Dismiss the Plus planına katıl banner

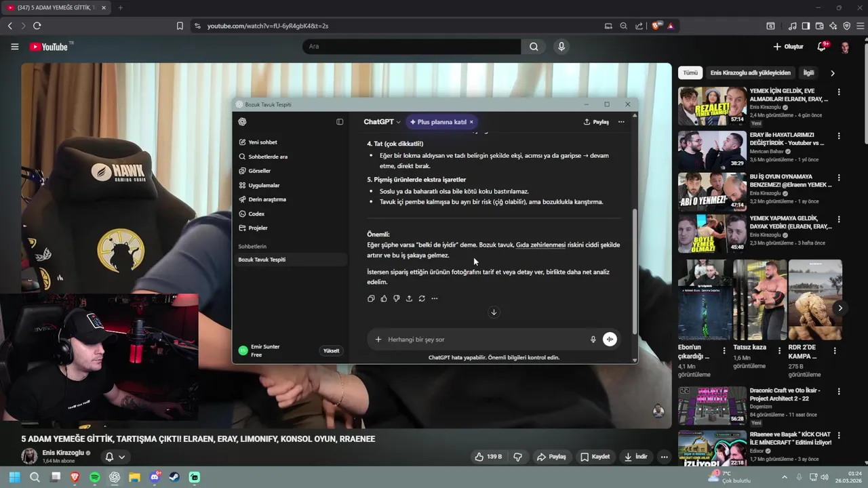(471, 122)
